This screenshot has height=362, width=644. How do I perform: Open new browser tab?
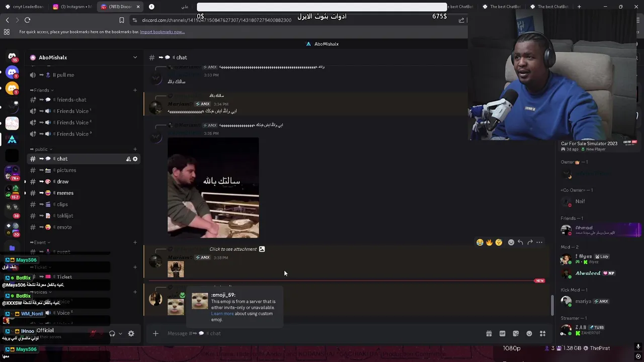click(579, 7)
